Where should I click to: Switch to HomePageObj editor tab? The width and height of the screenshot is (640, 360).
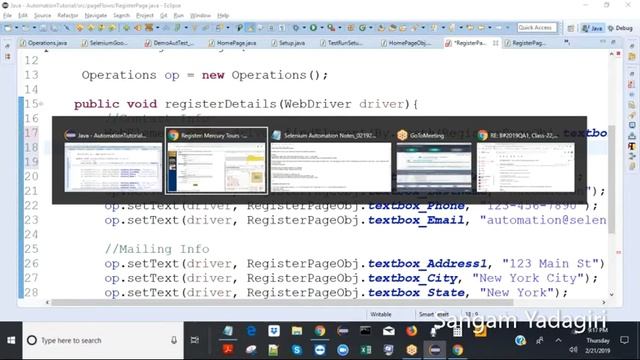tap(406, 43)
